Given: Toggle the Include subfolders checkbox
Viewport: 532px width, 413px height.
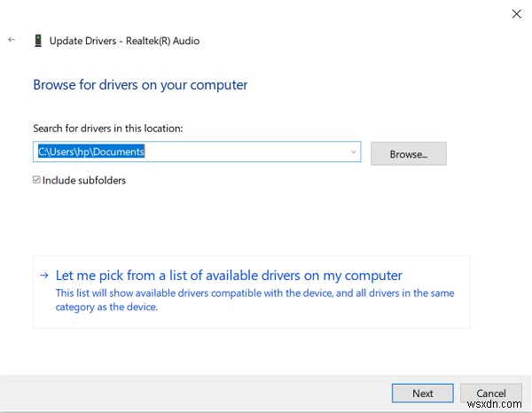Looking at the screenshot, I should (x=36, y=180).
